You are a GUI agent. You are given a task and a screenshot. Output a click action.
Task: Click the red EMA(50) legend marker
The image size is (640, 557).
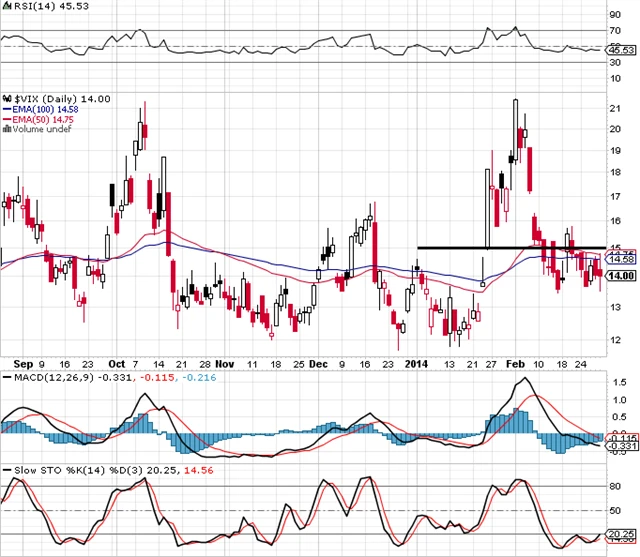5,119
